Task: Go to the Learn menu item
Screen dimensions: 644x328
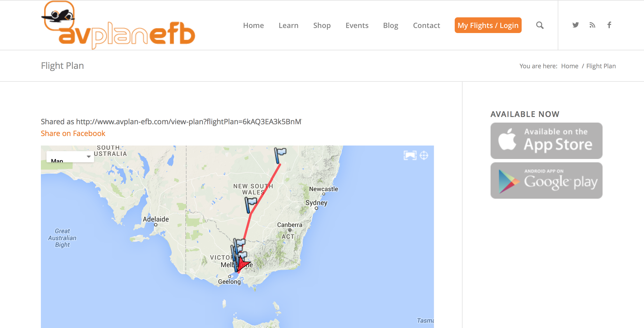Action: (x=288, y=25)
